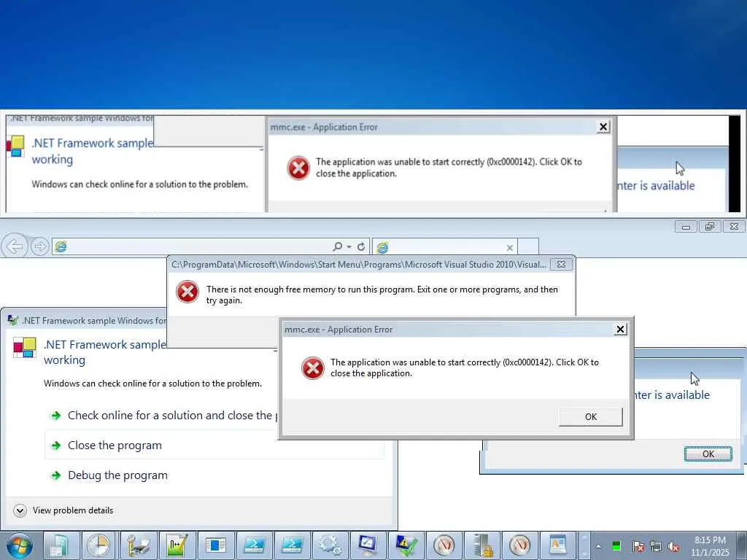Click the front 'mmc.exe - Application Error' title text
The image size is (747, 560).
[x=338, y=330]
